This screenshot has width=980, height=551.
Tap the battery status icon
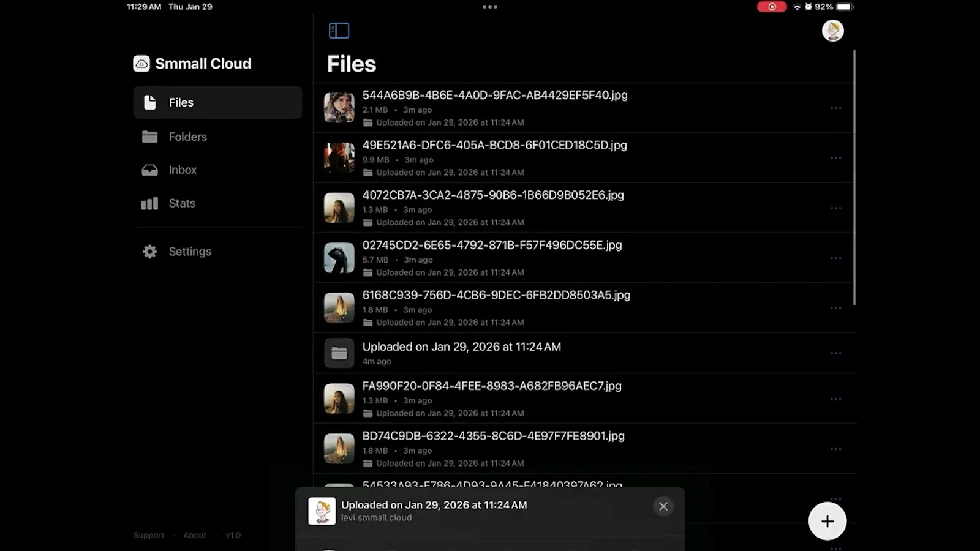click(845, 7)
